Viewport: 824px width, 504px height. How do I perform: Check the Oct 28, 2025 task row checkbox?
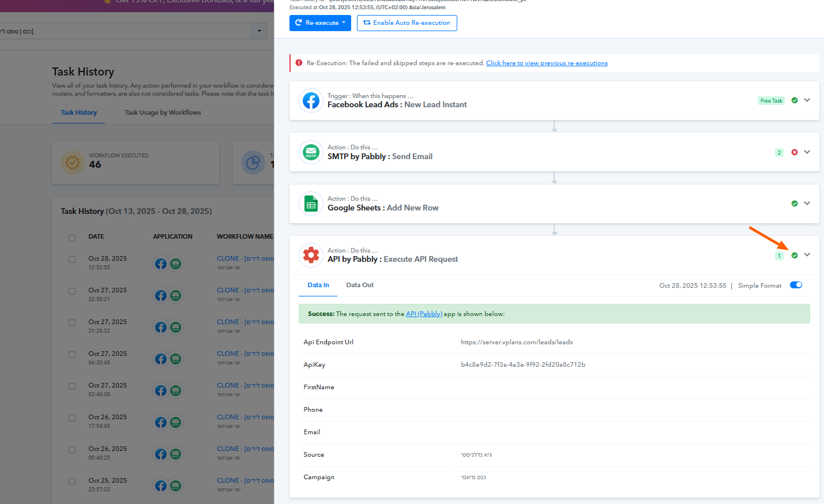click(x=72, y=259)
